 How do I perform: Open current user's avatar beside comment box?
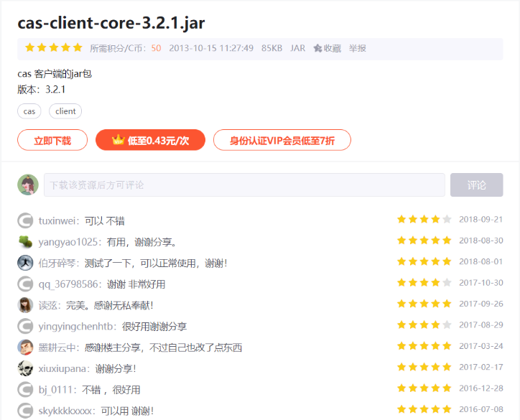pos(28,185)
